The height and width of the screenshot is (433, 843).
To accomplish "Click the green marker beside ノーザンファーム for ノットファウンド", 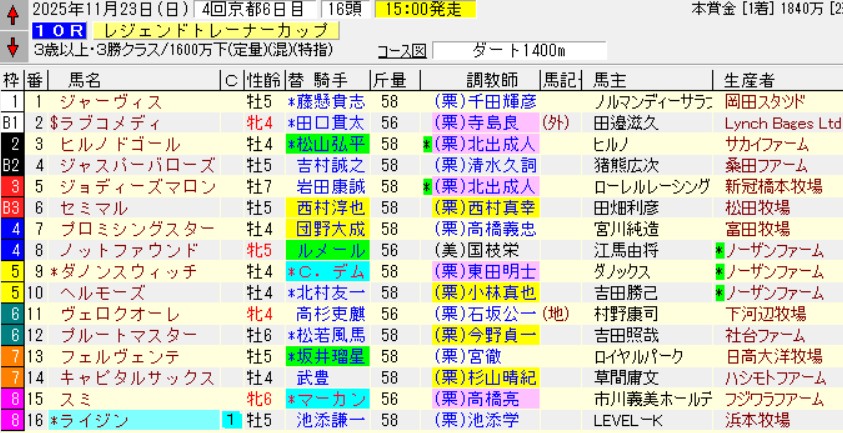I will [x=718, y=250].
